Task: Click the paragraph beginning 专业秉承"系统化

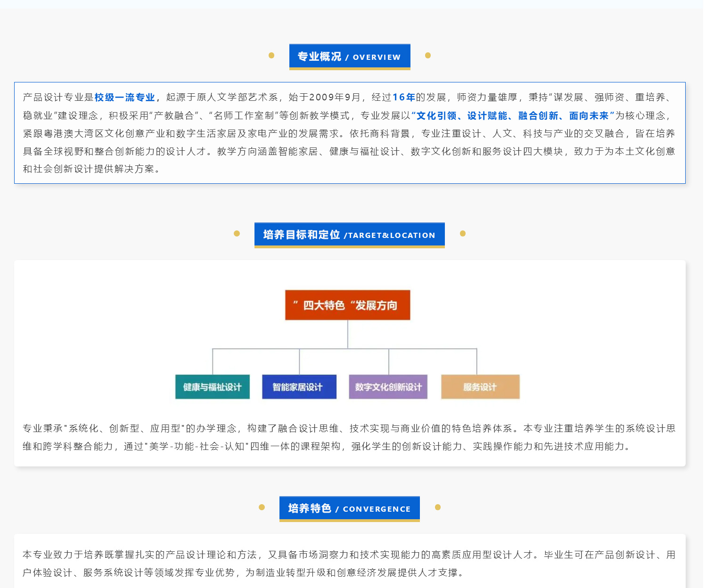Action: pyautogui.click(x=349, y=437)
